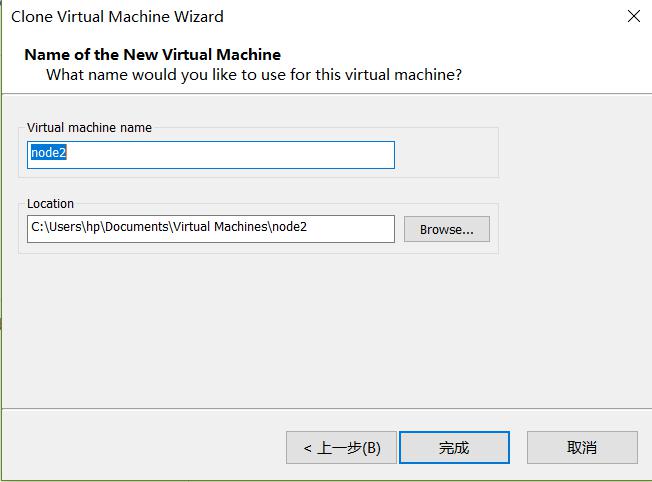The image size is (652, 482).
Task: Finish cloning with the 完成 button
Action: pyautogui.click(x=454, y=447)
